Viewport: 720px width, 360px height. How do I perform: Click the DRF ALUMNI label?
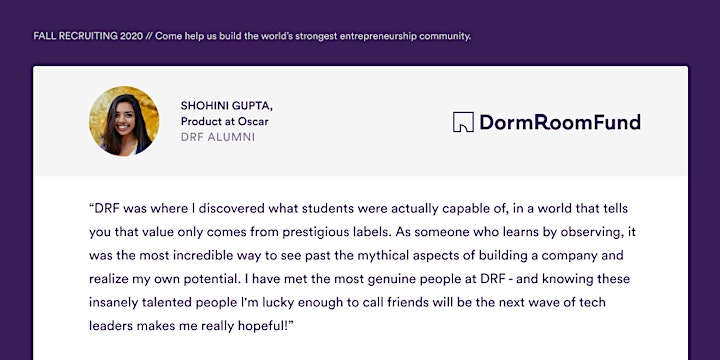pos(218,137)
